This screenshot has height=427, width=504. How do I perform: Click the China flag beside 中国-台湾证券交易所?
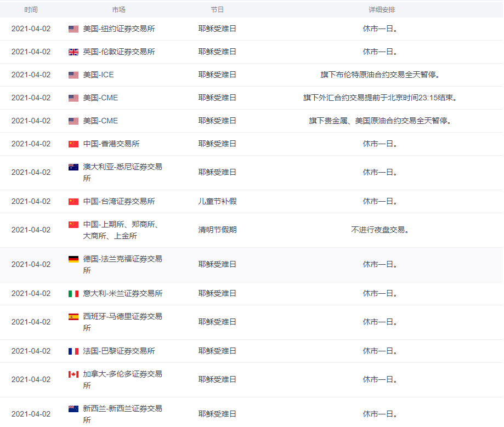[73, 202]
